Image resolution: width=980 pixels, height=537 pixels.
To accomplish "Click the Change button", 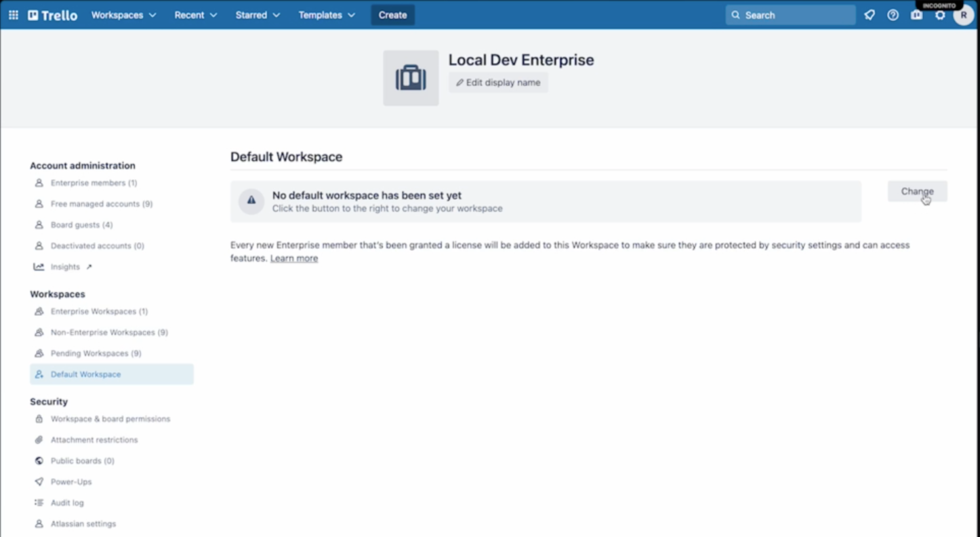I will tap(918, 191).
